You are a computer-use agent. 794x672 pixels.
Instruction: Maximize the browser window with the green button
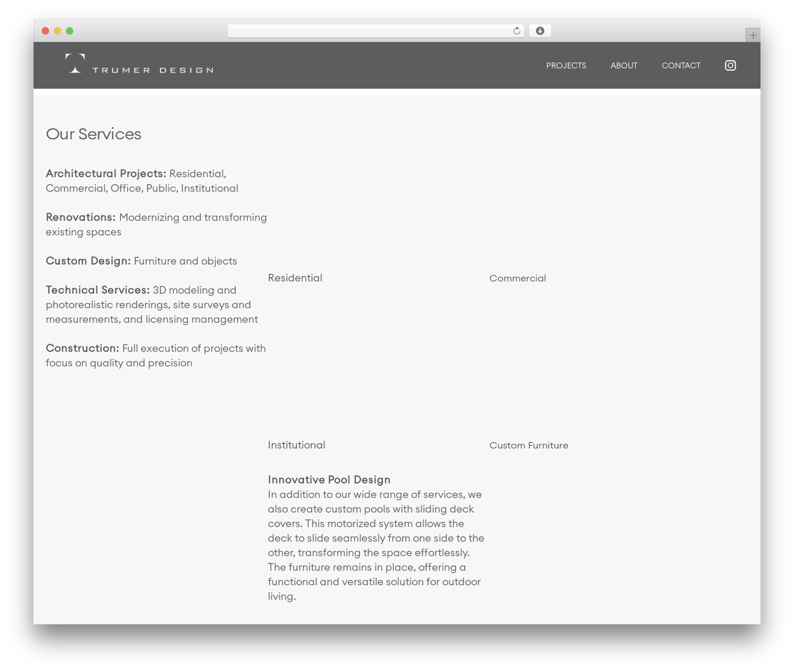tap(69, 31)
